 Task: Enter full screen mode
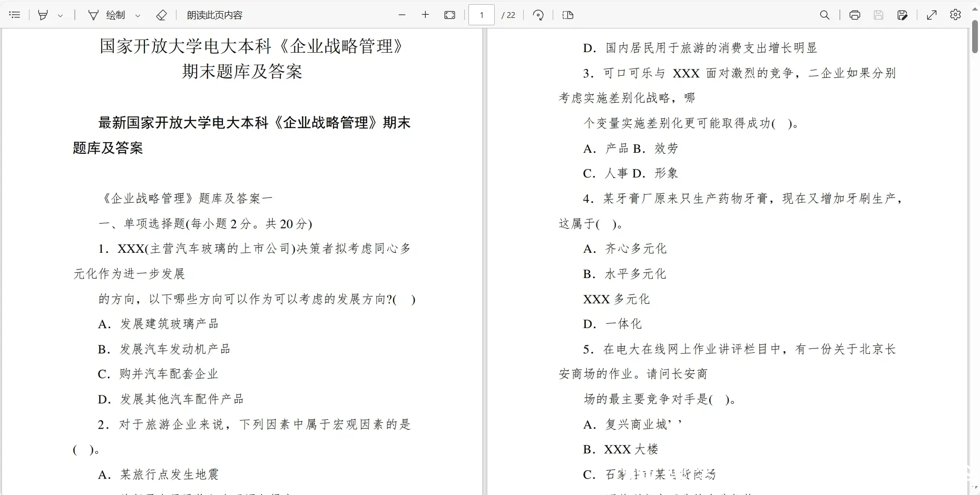pyautogui.click(x=932, y=15)
